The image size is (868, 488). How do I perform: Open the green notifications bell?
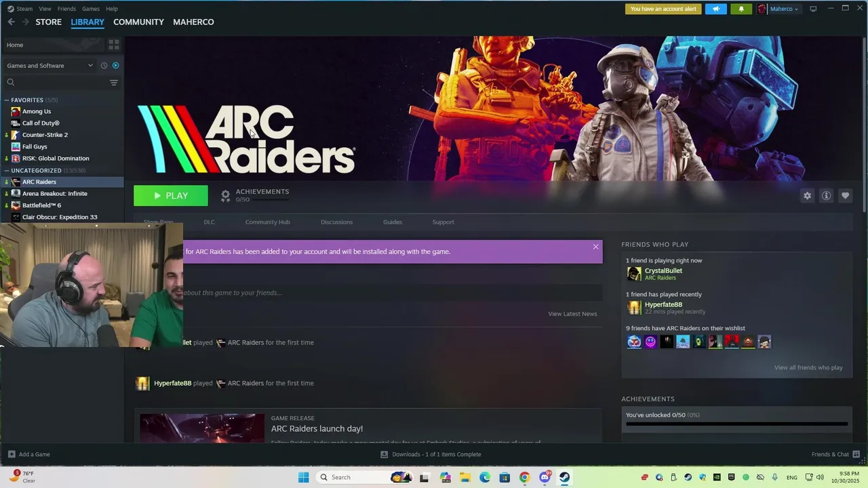click(x=741, y=9)
